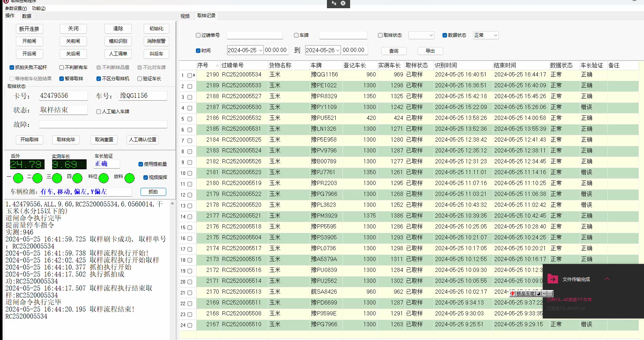Select the 取样记录 tab
Image resolution: width=644 pixels, height=340 pixels.
pos(206,16)
